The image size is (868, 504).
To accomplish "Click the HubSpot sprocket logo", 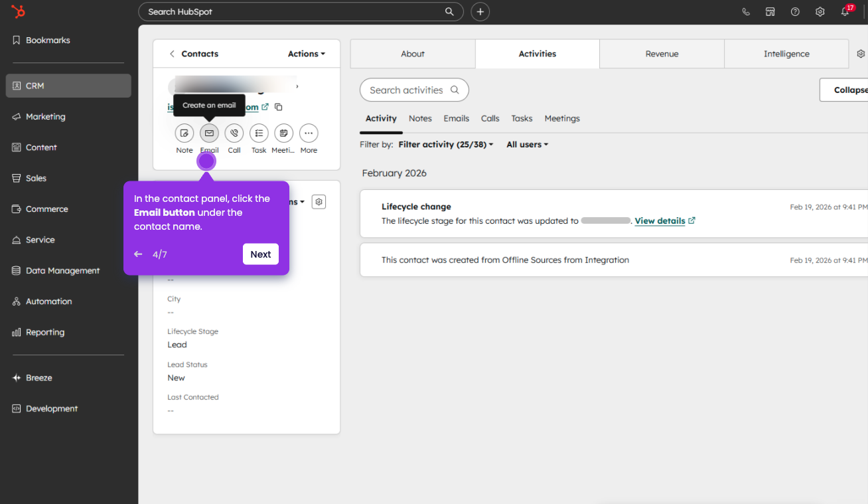I will point(19,11).
